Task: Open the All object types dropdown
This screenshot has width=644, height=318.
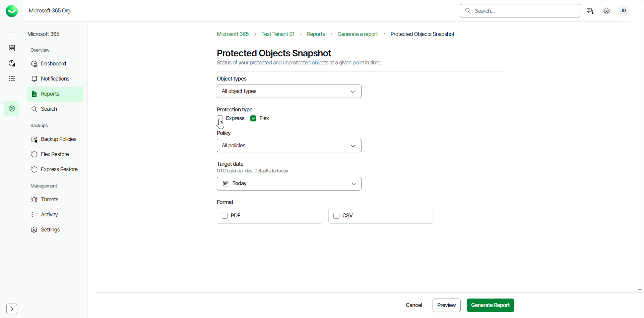Action: pos(289,91)
